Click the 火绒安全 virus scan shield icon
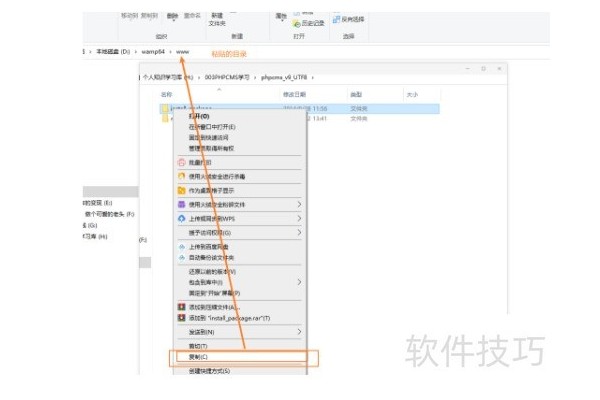This screenshot has height=400, width=600. (x=181, y=176)
